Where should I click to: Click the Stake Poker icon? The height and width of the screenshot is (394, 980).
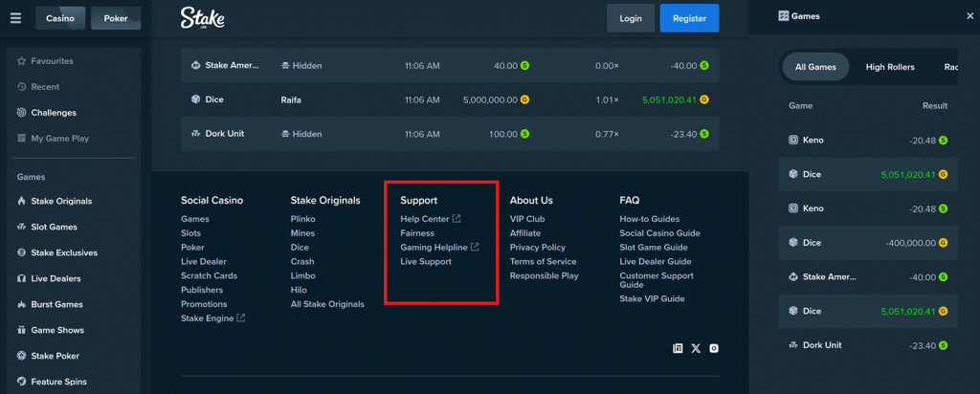click(22, 356)
